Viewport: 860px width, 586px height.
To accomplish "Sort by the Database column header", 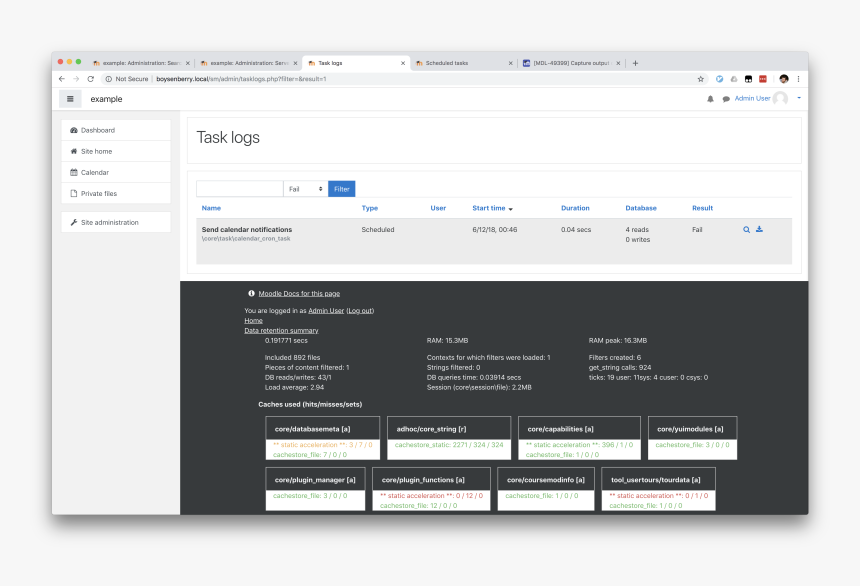I will tap(641, 208).
